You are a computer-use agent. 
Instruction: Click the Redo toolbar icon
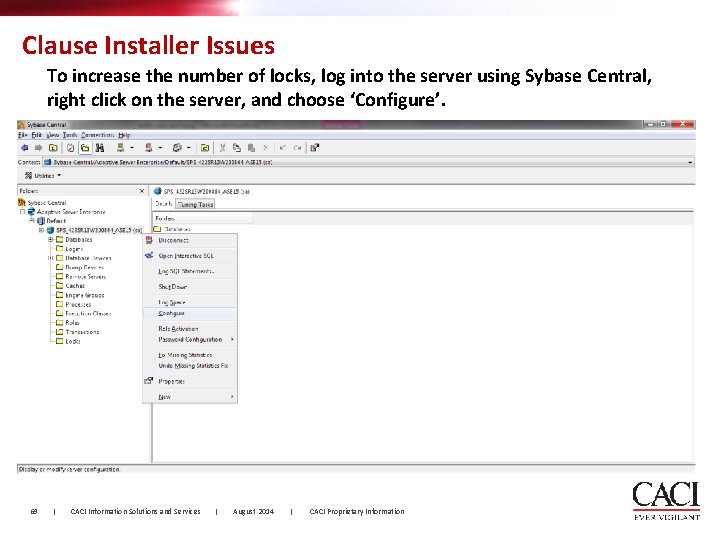297,148
